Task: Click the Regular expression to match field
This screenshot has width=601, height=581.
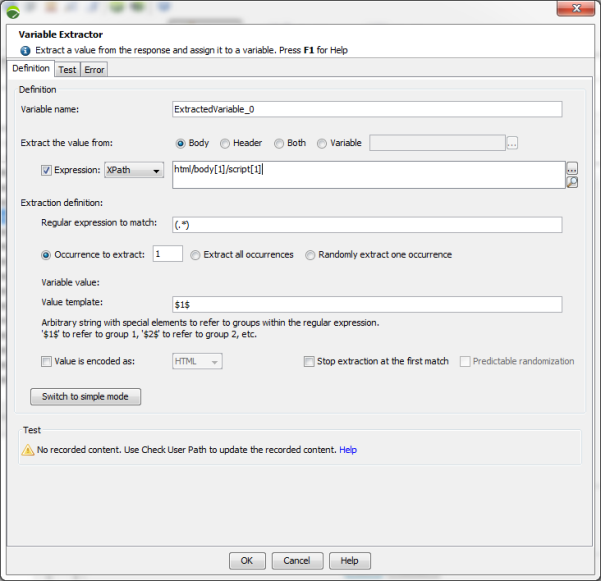Action: pos(367,225)
